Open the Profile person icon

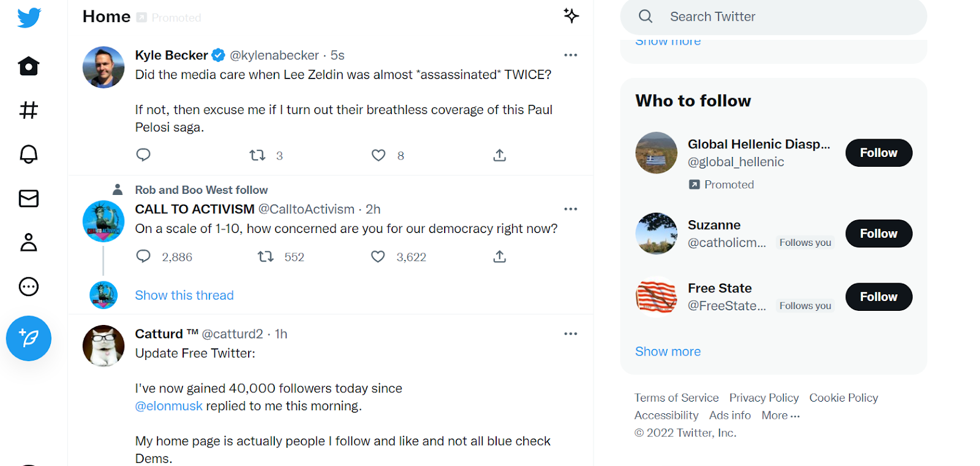click(x=29, y=243)
